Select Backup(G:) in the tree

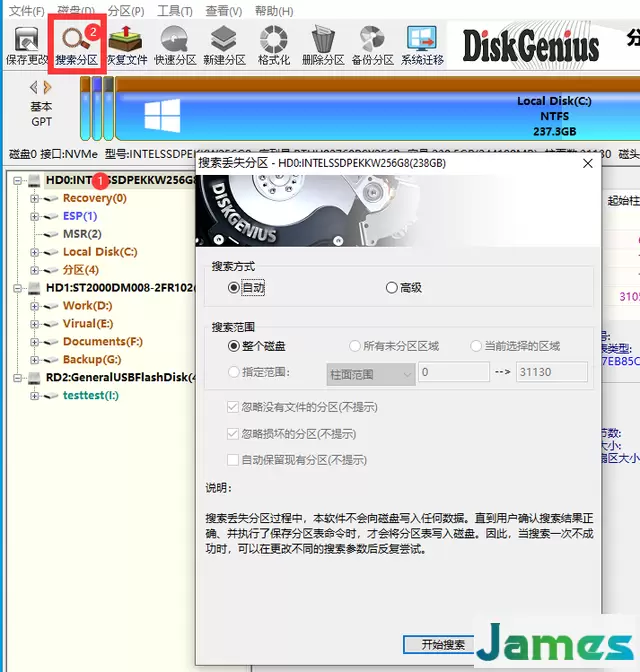tap(92, 360)
